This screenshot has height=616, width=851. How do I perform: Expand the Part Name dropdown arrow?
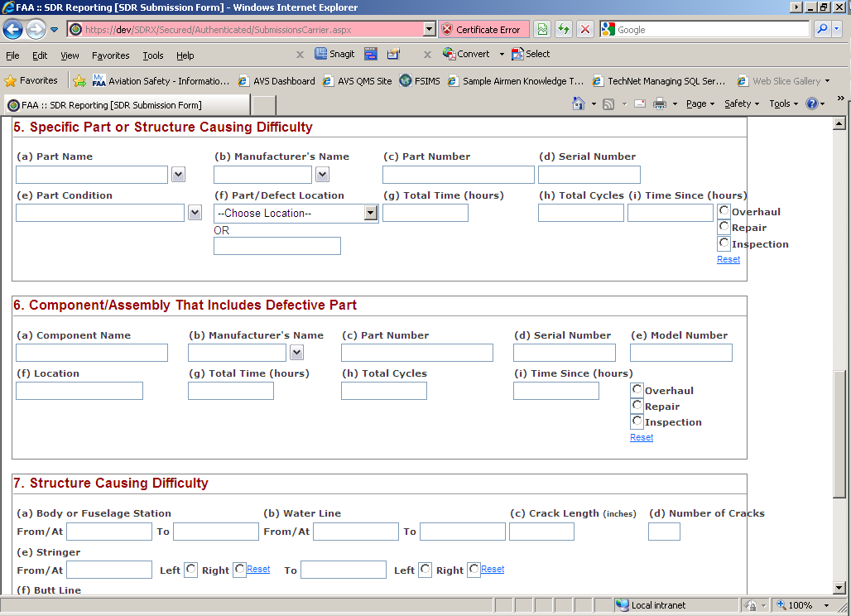[178, 175]
